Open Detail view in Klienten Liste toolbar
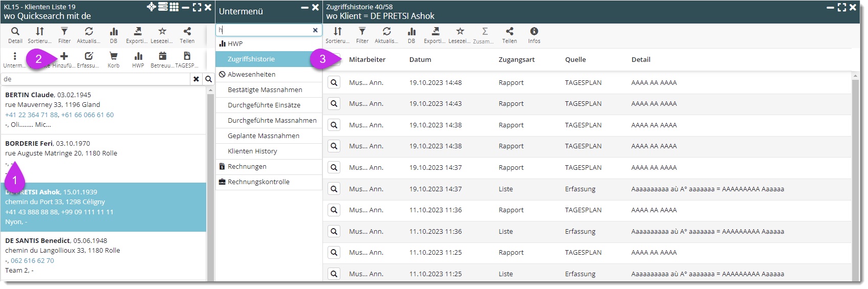The image size is (868, 289). click(15, 35)
